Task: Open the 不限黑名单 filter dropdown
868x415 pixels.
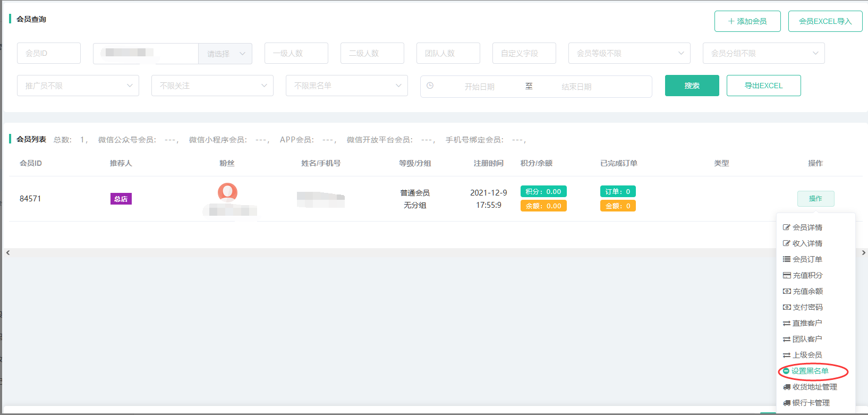Action: pos(346,86)
